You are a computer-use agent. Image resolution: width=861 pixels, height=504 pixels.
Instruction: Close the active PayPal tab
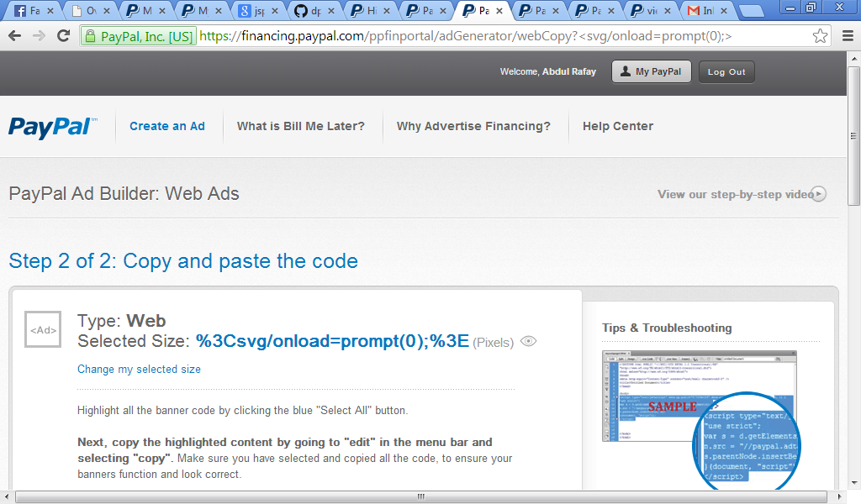pos(499,10)
